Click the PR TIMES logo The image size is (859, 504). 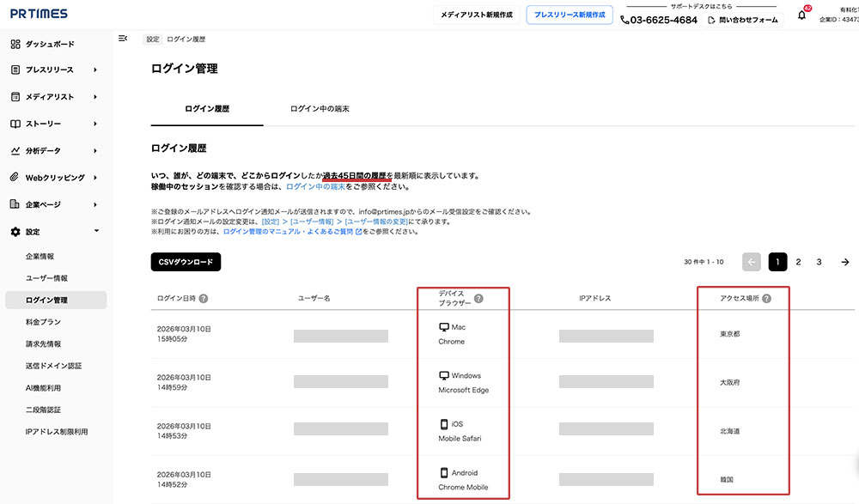pos(39,14)
